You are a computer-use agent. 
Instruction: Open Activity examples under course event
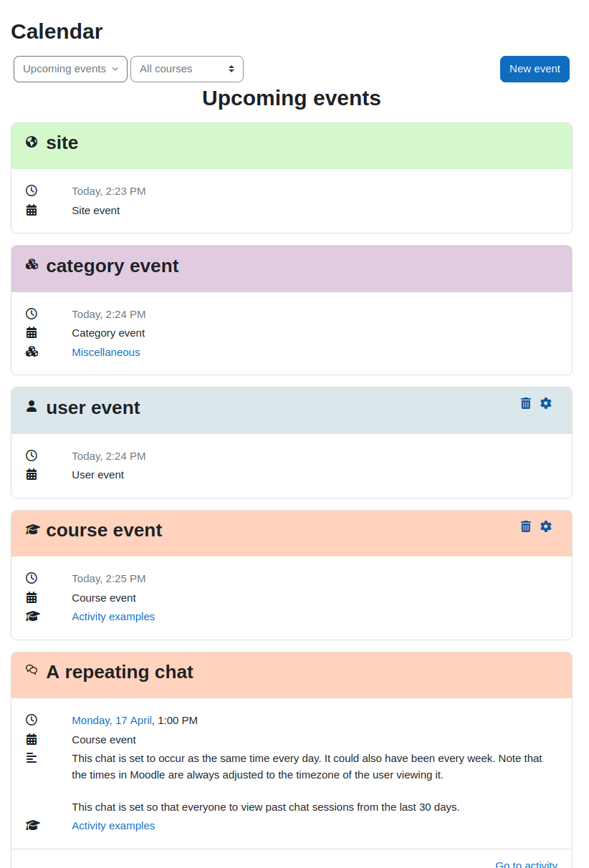[x=113, y=617]
